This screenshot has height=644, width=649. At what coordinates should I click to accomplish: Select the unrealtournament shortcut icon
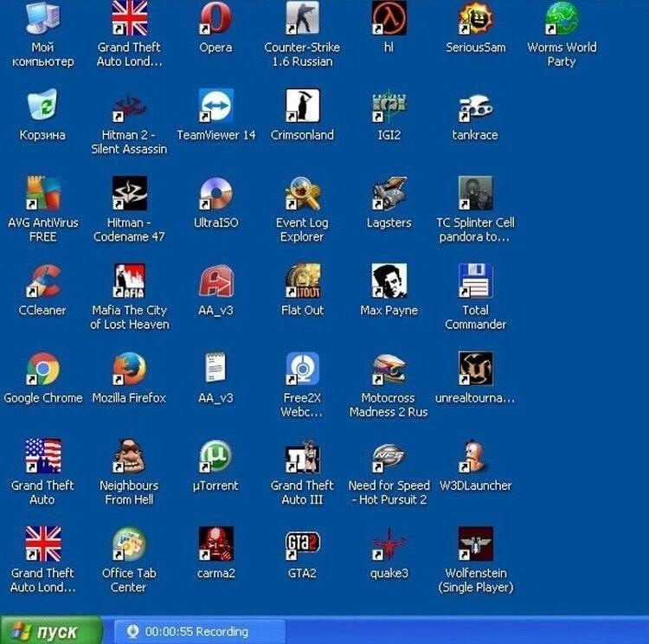pos(476,369)
